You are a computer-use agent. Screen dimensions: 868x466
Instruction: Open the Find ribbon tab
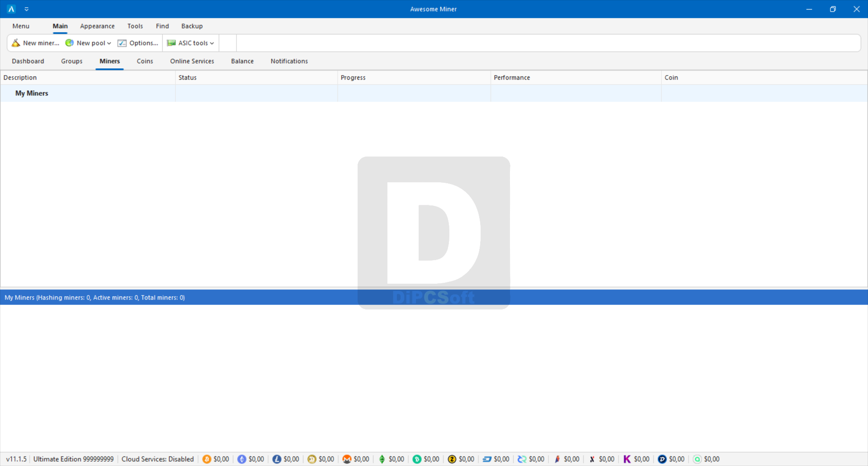pyautogui.click(x=162, y=26)
